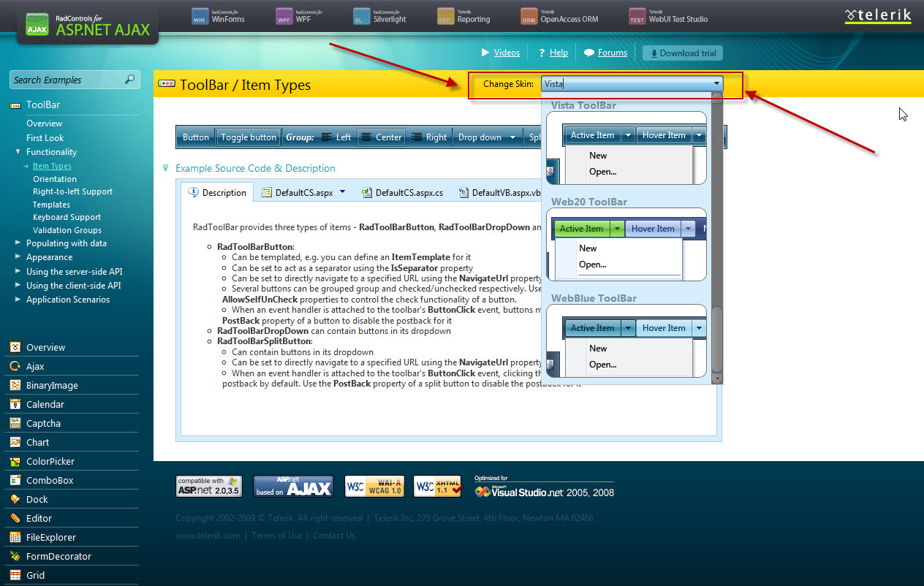Expand Using the server-side API node
The height and width of the screenshot is (586, 924).
click(18, 272)
